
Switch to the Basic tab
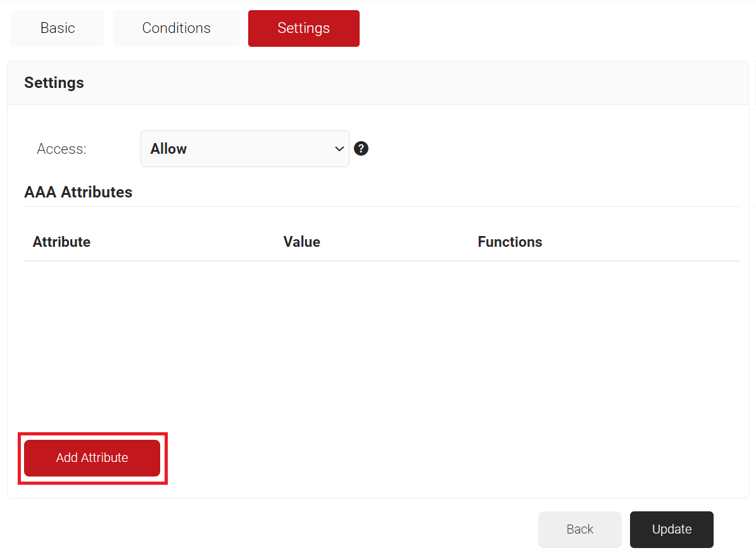pyautogui.click(x=58, y=28)
